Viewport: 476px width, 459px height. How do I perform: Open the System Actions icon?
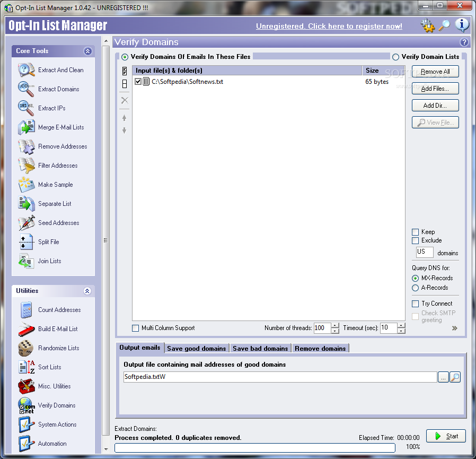26,425
